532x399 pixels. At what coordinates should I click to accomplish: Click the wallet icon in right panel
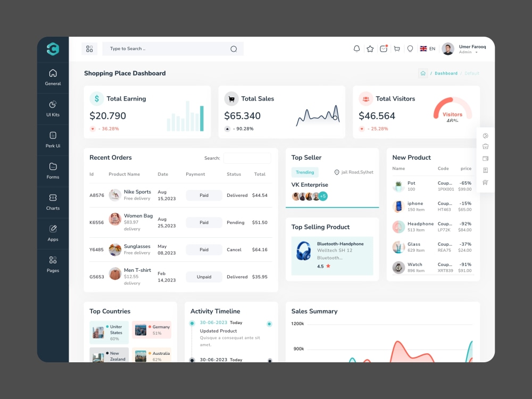point(486,159)
